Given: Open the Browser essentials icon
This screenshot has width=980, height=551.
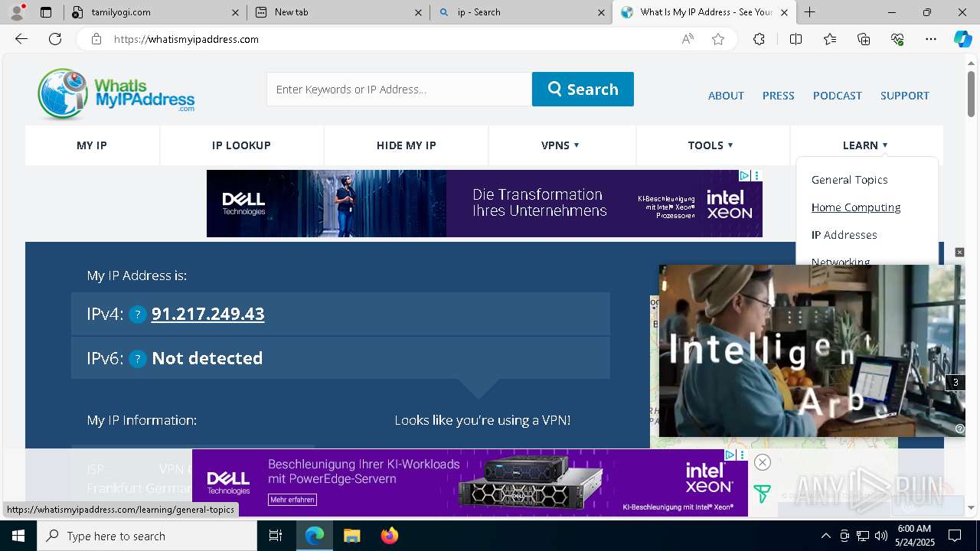Looking at the screenshot, I should click(x=897, y=39).
